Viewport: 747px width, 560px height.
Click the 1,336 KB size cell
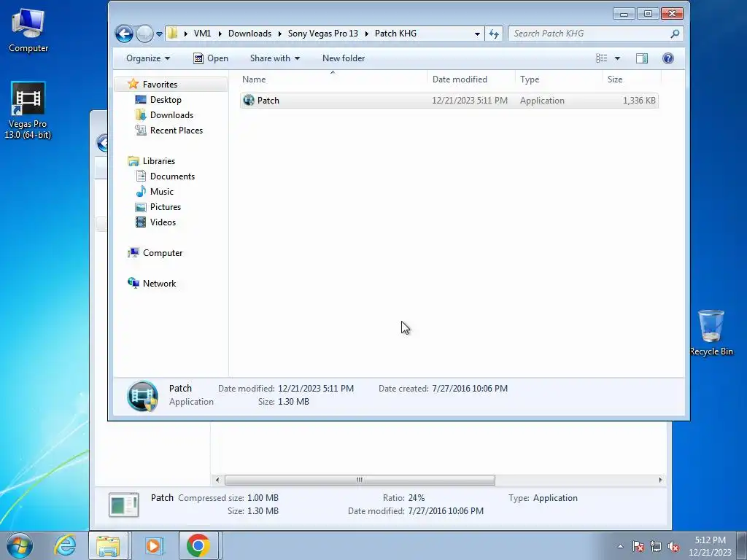click(639, 101)
